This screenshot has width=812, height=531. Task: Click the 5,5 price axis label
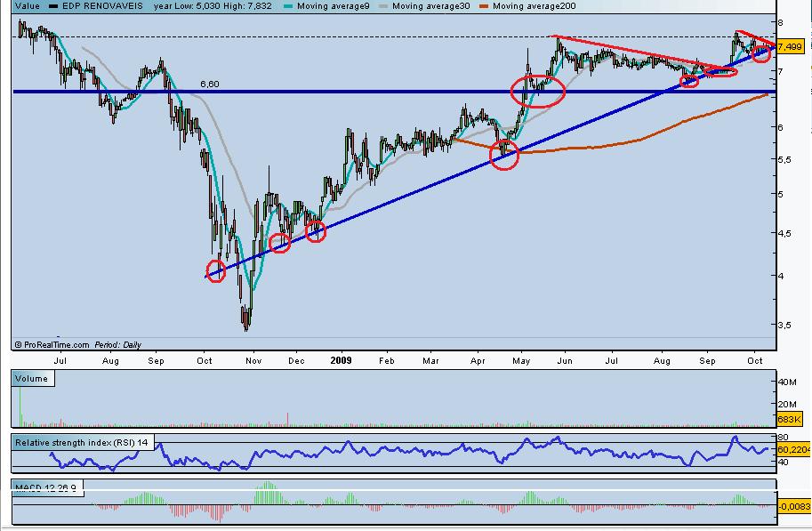click(x=784, y=159)
